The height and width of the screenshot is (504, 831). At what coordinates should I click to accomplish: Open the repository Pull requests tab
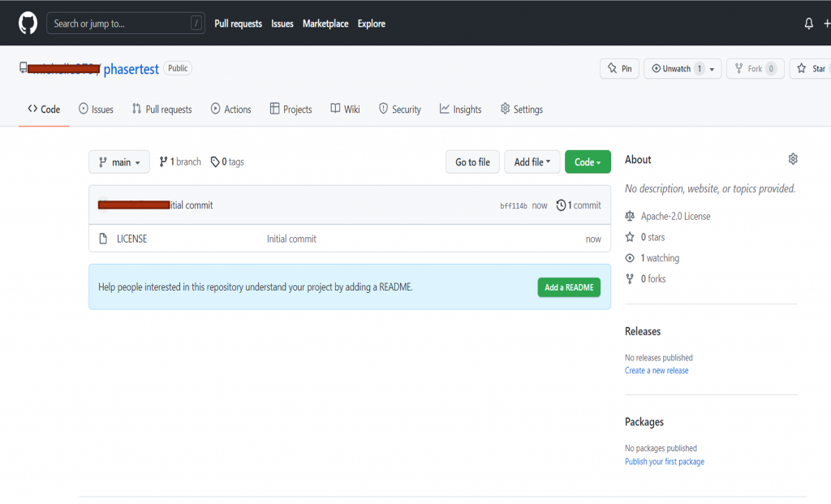(x=162, y=110)
